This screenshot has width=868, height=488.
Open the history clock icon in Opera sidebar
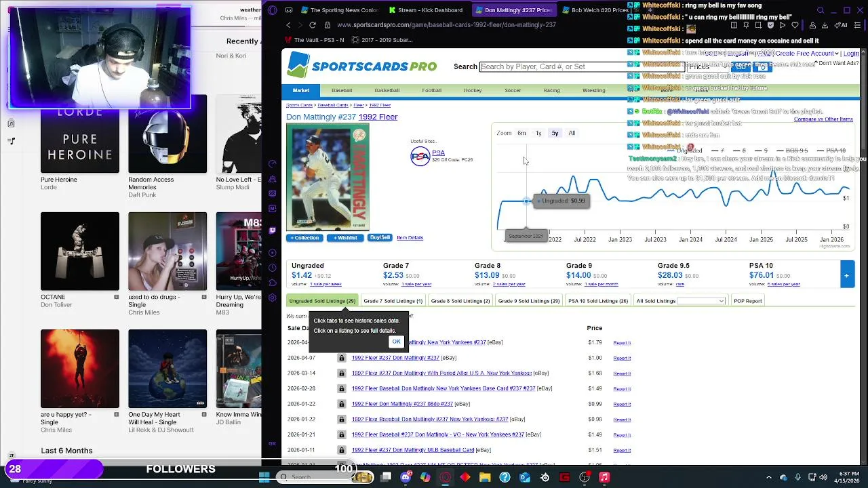coord(272,267)
